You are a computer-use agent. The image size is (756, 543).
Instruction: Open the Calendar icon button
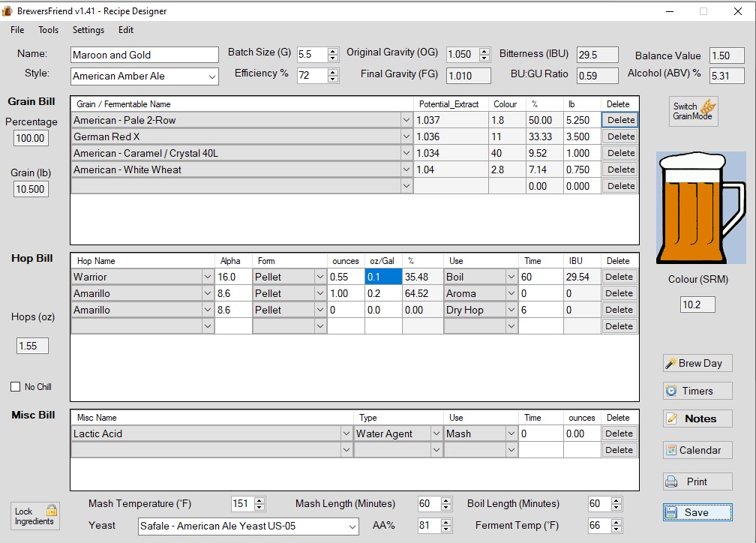pyautogui.click(x=697, y=450)
